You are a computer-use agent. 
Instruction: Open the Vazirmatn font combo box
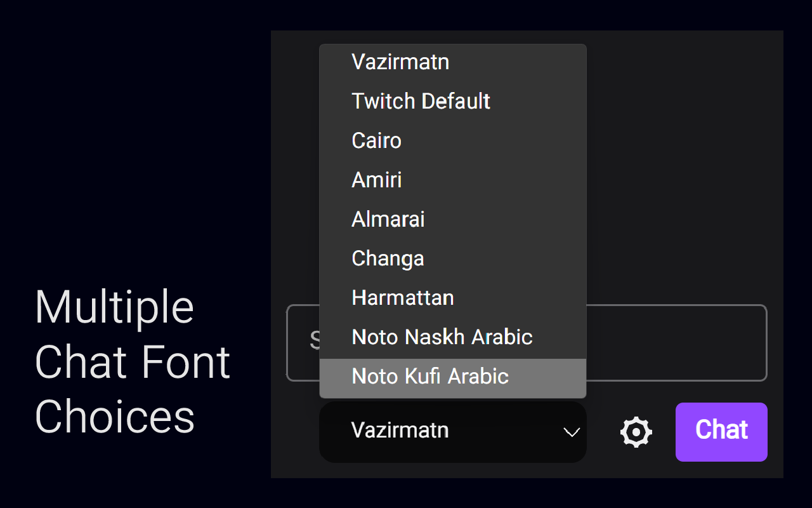click(x=444, y=432)
